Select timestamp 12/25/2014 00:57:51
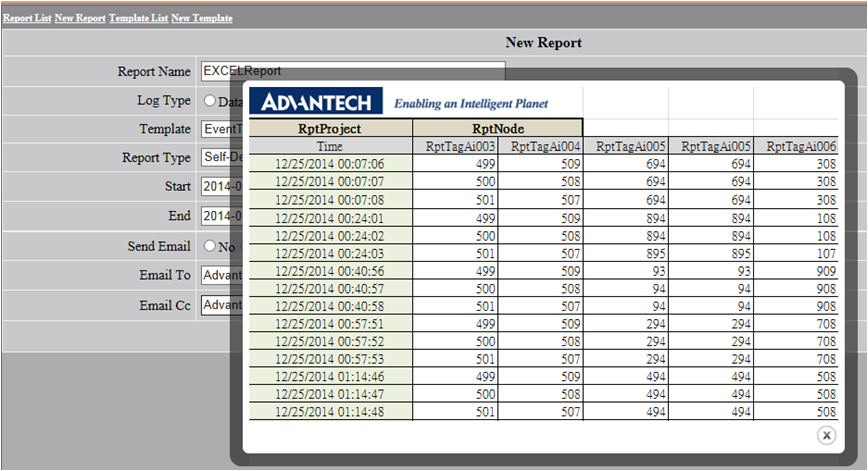 click(x=330, y=324)
